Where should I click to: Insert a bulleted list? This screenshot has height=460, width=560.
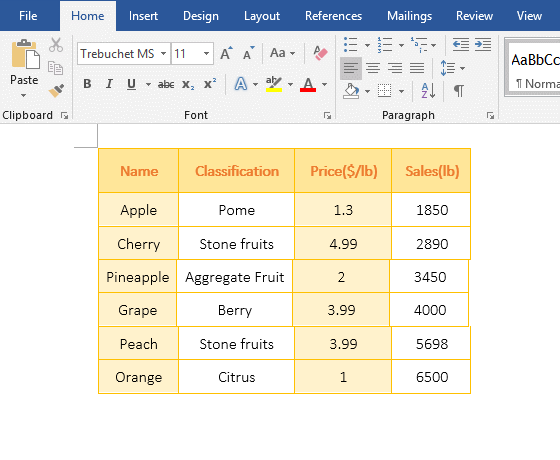[x=351, y=45]
